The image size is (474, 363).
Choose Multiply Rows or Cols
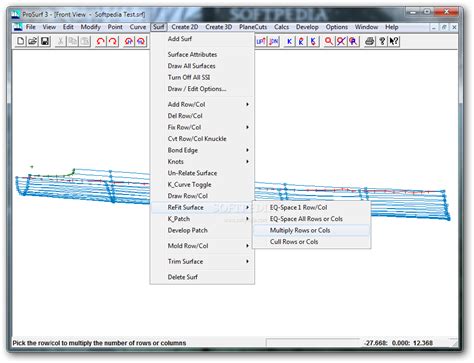click(x=312, y=230)
